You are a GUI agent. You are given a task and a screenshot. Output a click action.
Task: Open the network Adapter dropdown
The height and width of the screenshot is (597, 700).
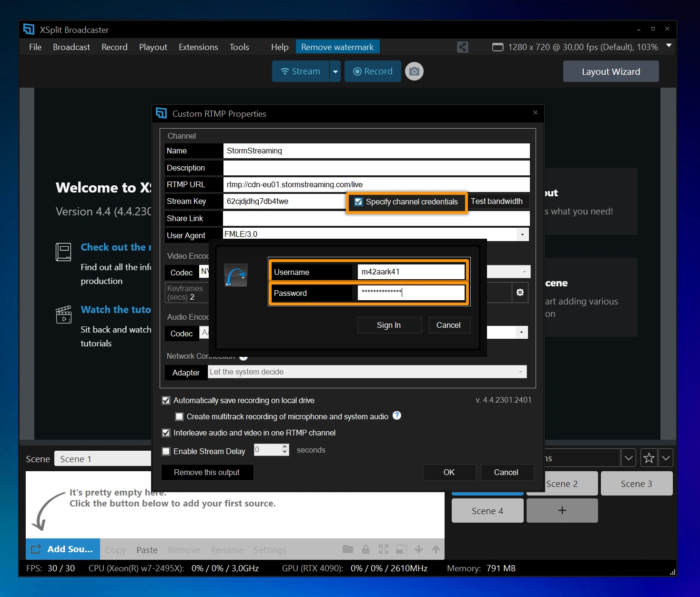click(520, 372)
